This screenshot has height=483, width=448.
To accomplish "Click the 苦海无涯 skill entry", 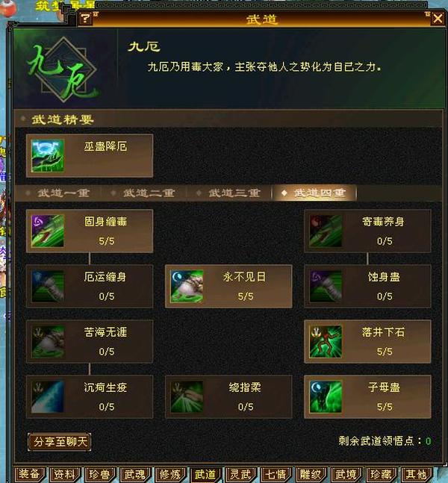I will [x=90, y=342].
